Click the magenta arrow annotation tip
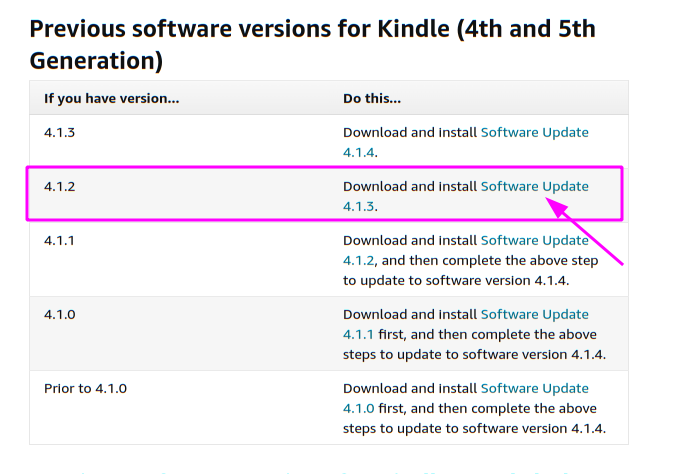 tap(547, 199)
